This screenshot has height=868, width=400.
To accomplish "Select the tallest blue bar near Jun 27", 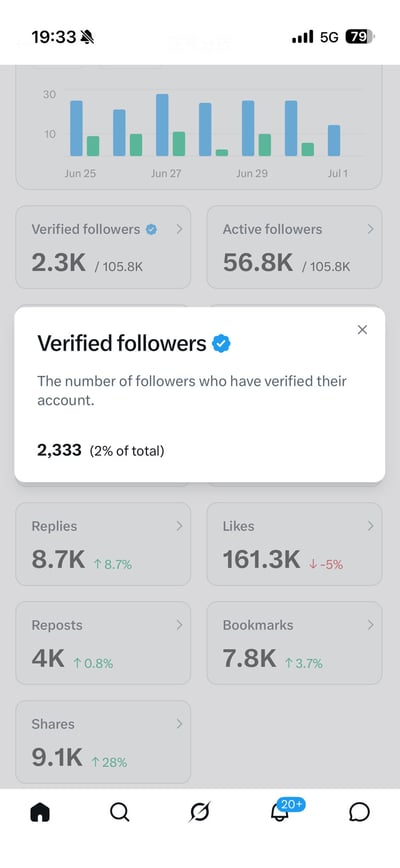I will pos(162,125).
